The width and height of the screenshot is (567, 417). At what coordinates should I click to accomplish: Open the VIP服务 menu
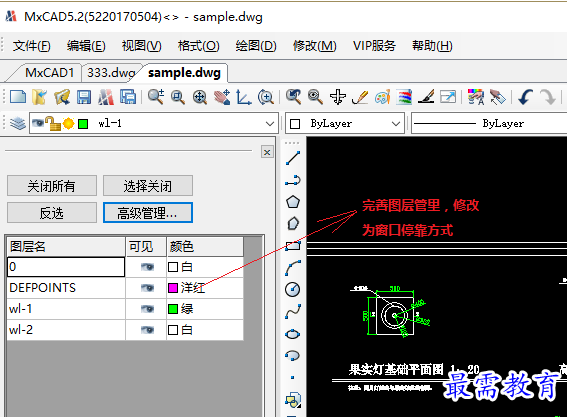[374, 46]
